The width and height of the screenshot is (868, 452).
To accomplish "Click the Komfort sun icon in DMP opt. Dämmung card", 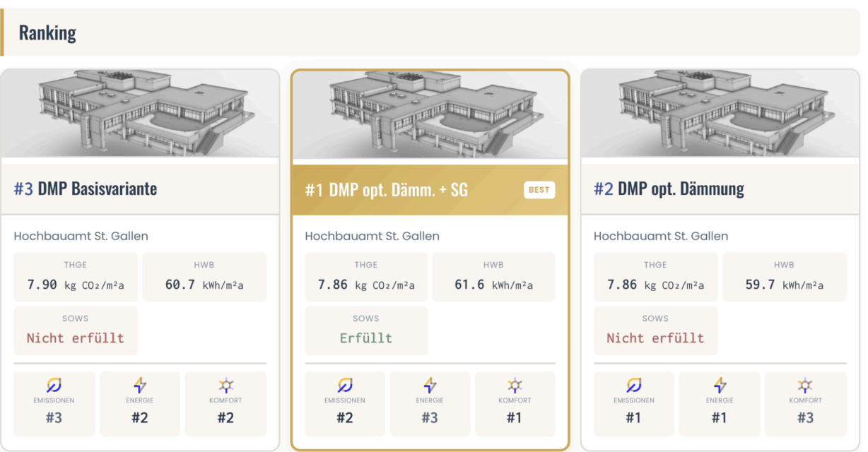I will point(805,385).
